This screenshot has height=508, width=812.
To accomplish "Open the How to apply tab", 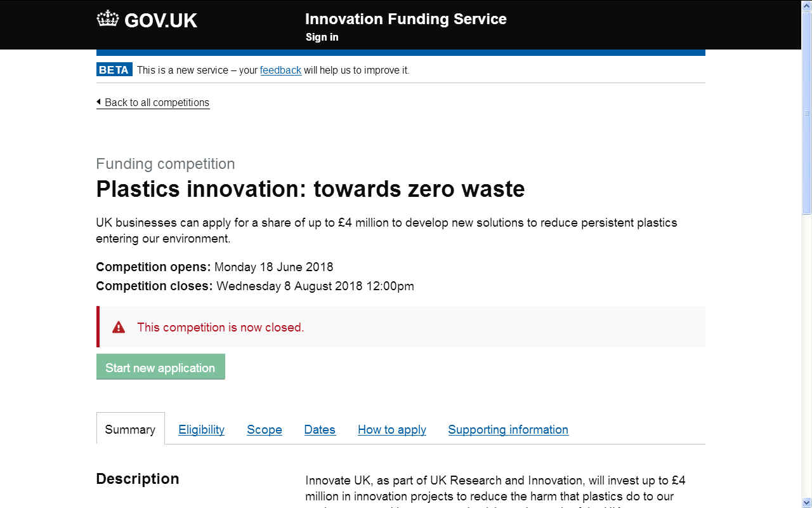I will click(392, 429).
